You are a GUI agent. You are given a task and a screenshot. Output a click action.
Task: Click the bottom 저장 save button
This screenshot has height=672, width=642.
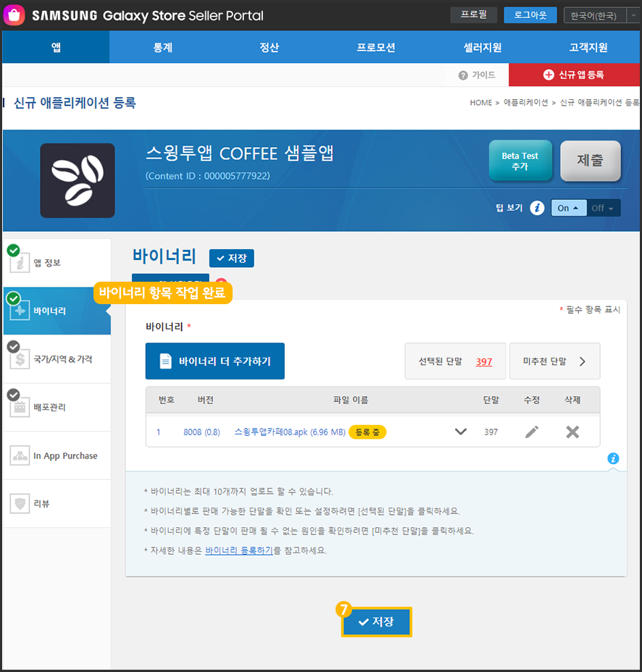pyautogui.click(x=377, y=622)
